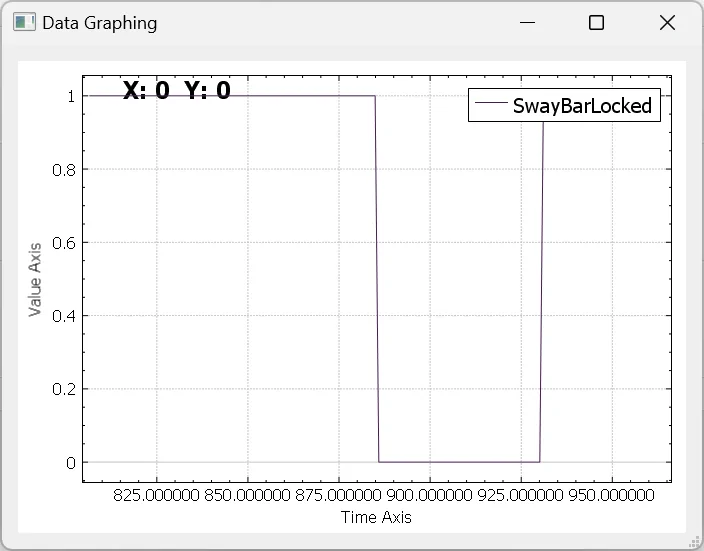The image size is (704, 551).
Task: Close the Data Graphing window
Action: [667, 22]
